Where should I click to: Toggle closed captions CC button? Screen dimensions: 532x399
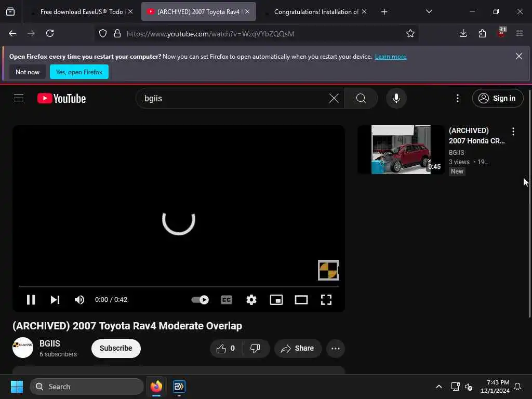pyautogui.click(x=227, y=300)
